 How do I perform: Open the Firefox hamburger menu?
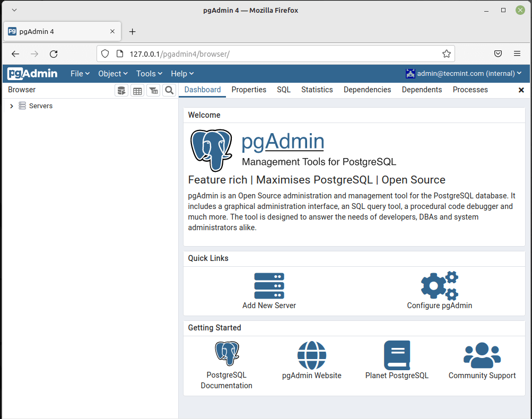tap(517, 54)
